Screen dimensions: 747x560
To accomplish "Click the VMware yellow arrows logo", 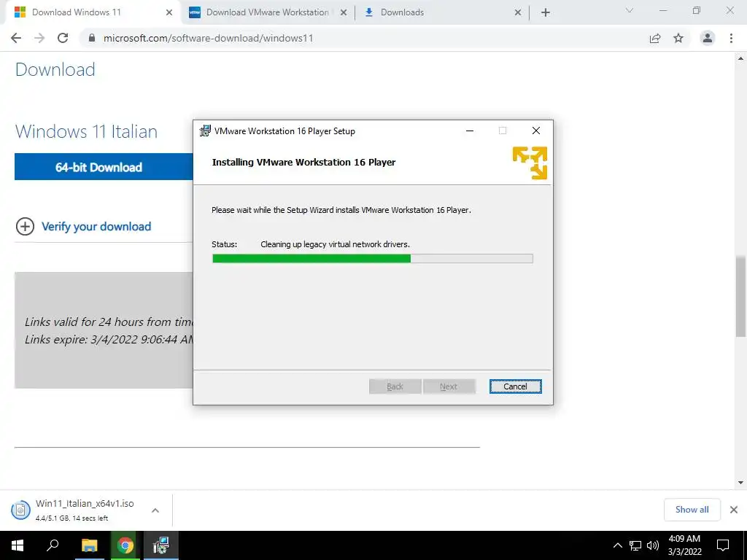I will 530,163.
